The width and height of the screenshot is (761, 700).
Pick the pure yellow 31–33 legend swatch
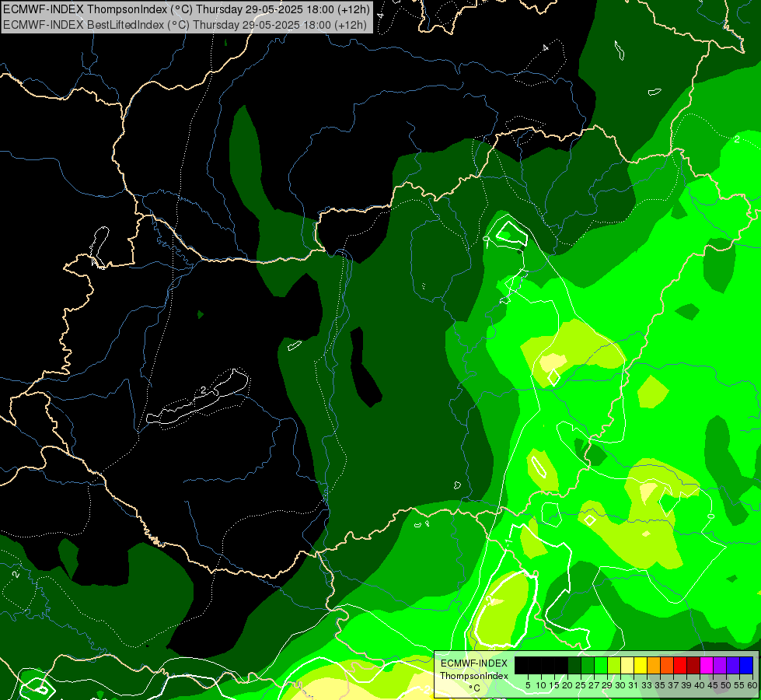(641, 665)
